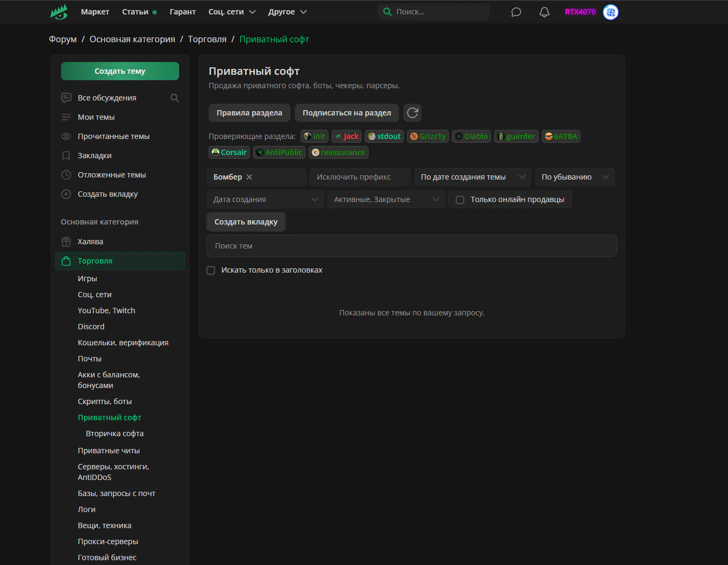Open the По убыванию sort order dropdown
Viewport: 728px width, 565px height.
click(574, 177)
